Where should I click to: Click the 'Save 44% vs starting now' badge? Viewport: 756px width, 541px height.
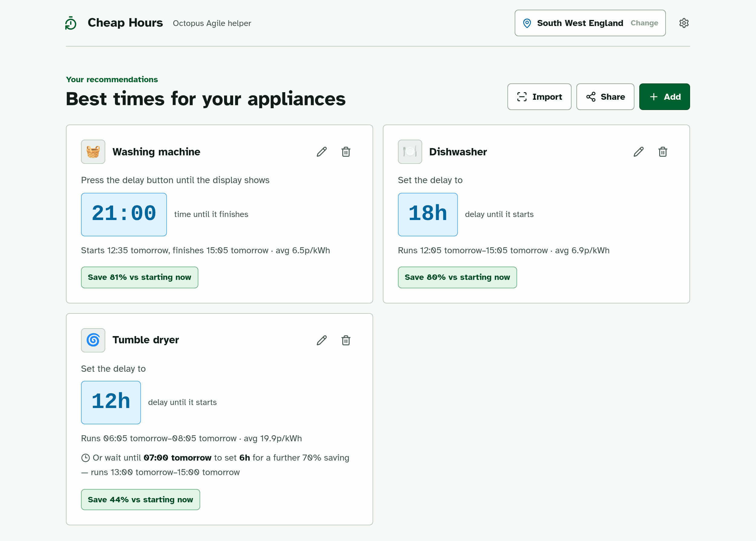(140, 499)
